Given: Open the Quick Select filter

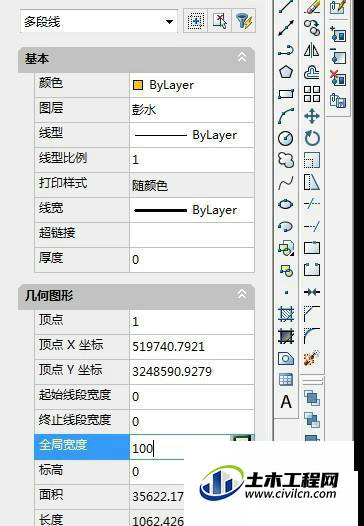Looking at the screenshot, I should coord(244,21).
